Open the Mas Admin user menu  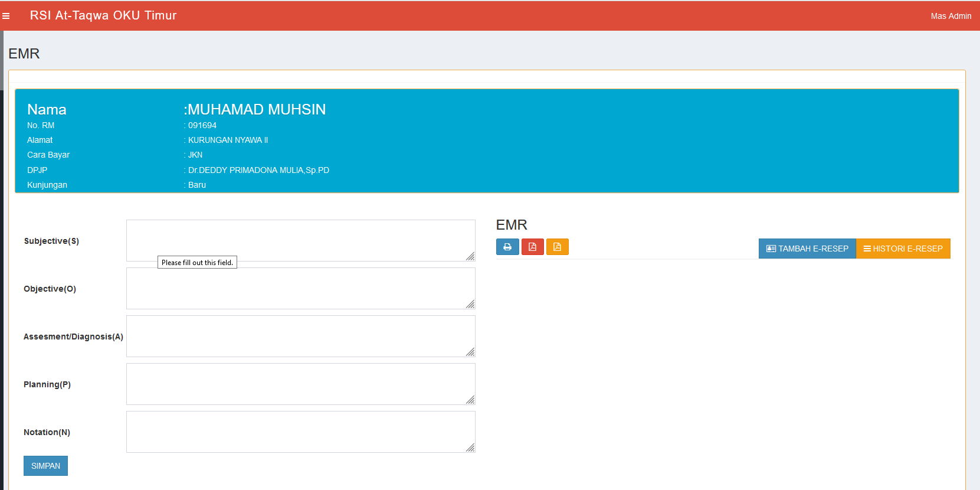point(950,16)
